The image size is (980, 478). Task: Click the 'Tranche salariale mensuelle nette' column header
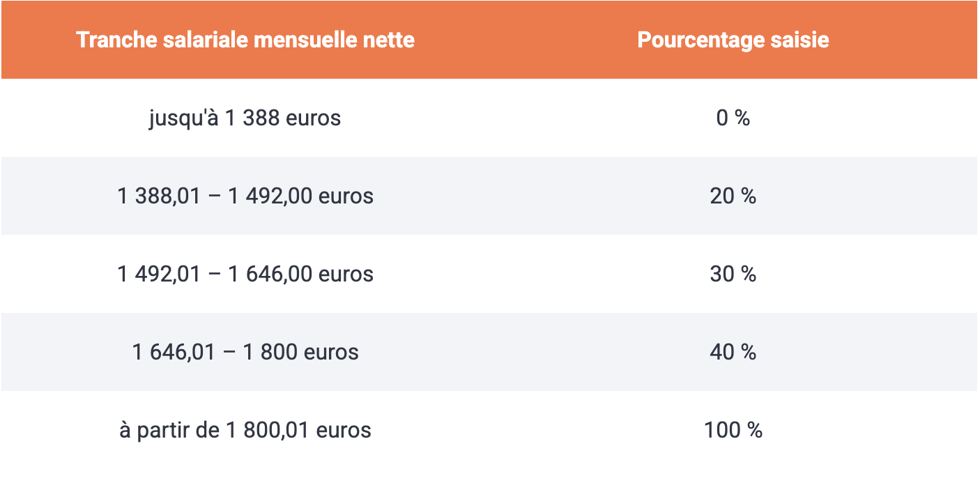245,40
